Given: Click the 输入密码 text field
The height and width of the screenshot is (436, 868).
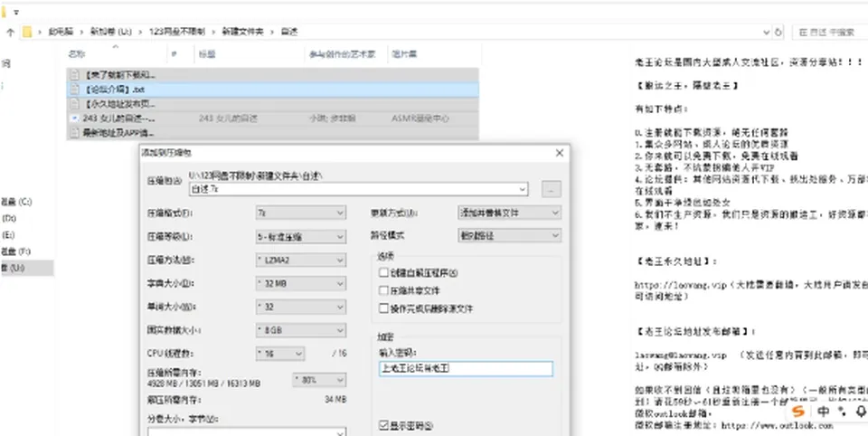Looking at the screenshot, I should 466,369.
